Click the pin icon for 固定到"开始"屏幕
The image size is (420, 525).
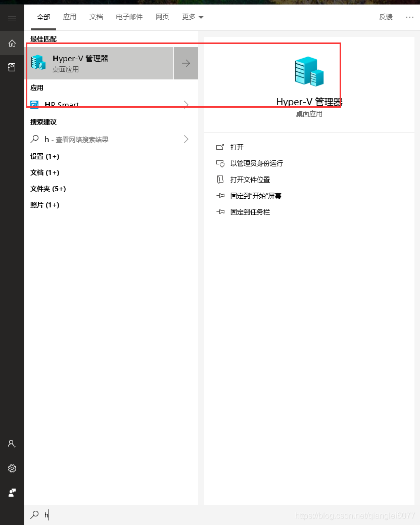click(x=220, y=196)
